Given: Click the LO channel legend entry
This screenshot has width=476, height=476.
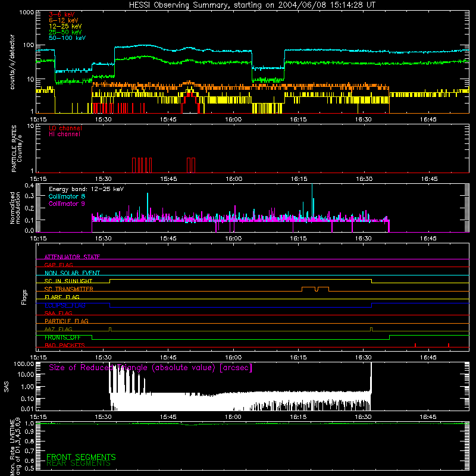Looking at the screenshot, I should click(65, 128).
